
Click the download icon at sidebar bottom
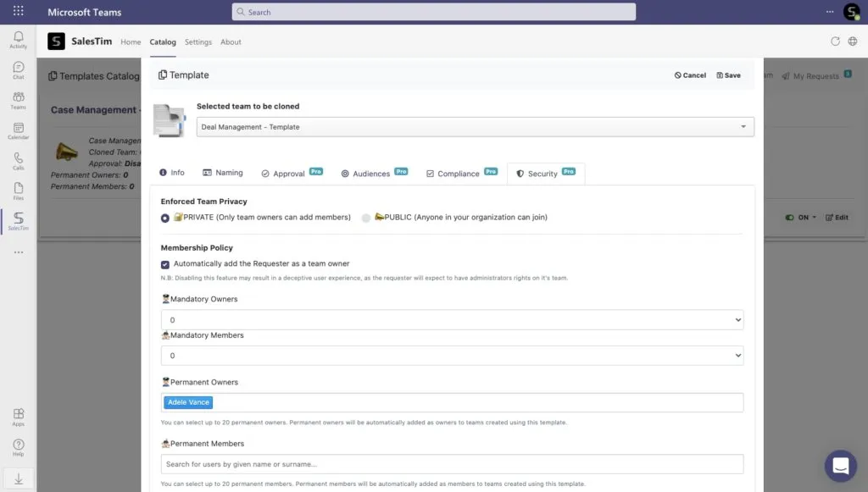coord(19,478)
